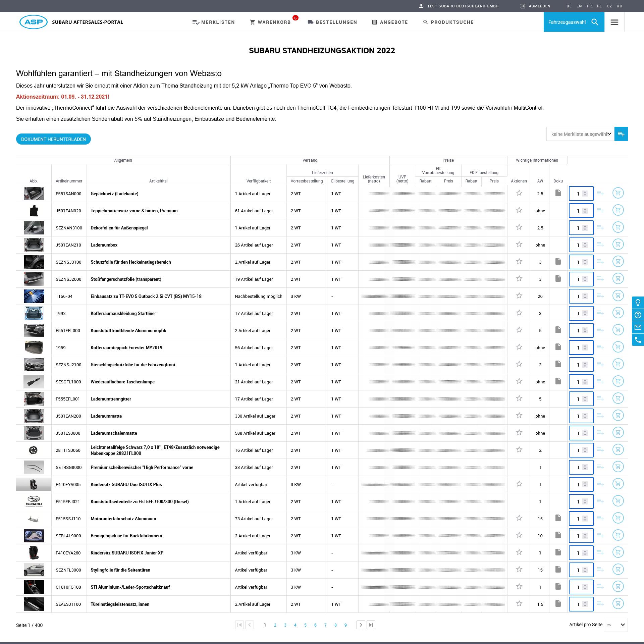
Task: Click quantity stepper for Kofferraumauskleidung Startliner
Action: pos(585,313)
